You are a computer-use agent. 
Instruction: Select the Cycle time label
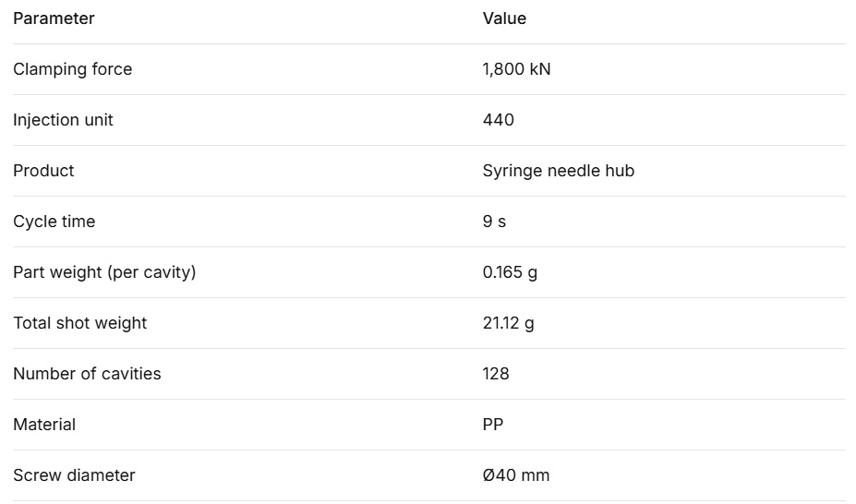click(x=54, y=222)
